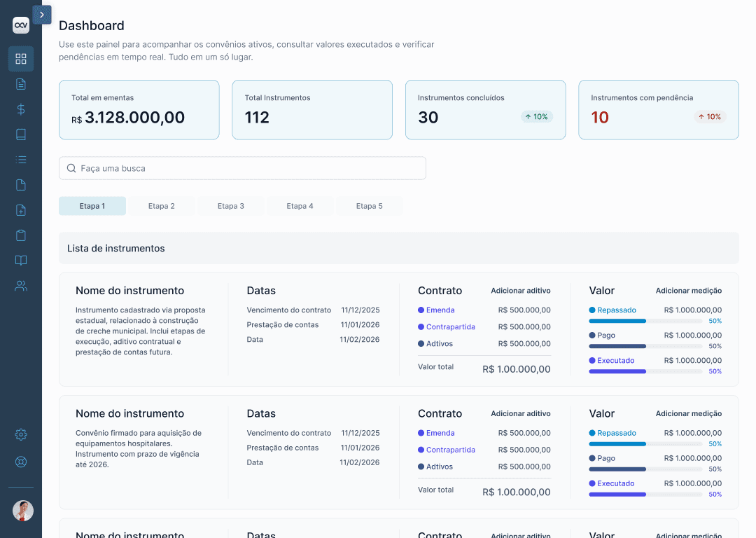This screenshot has height=538, width=756.
Task: Open the document lines icon in sidebar
Action: point(21,84)
